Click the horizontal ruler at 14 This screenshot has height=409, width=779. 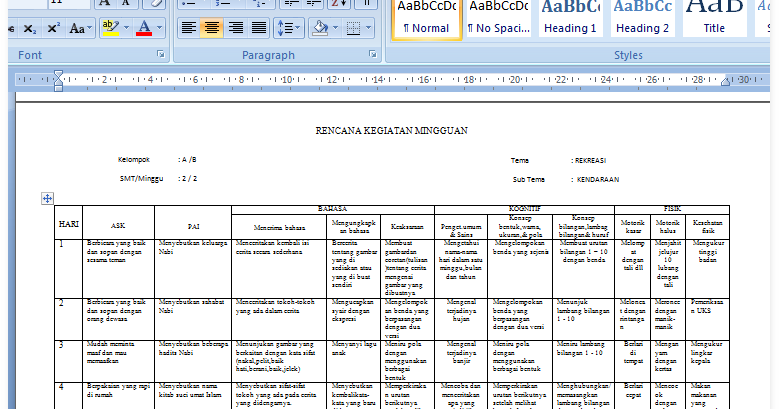tap(378, 80)
